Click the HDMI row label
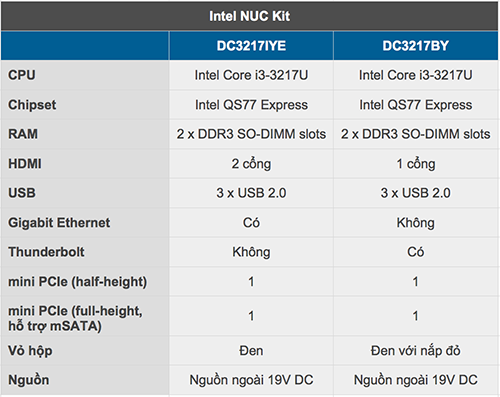Screen dimensions: 500x397 coord(25,164)
